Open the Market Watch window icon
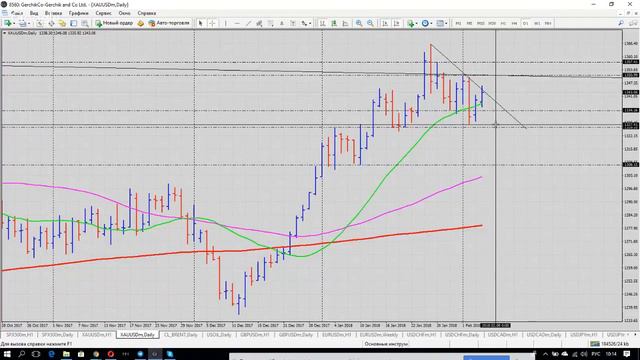This screenshot has height=360, width=640. tap(40, 23)
